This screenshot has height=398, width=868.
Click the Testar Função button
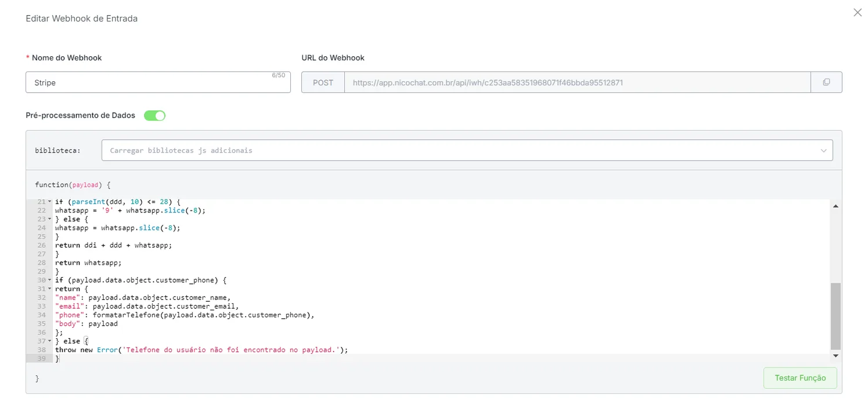click(800, 378)
